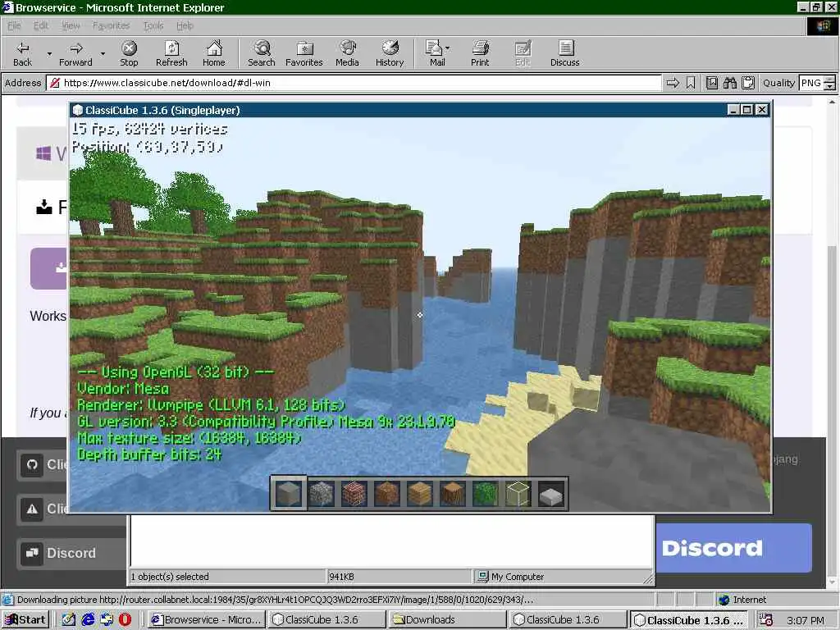Select the green leaves hotbar slot
Viewport: 840px width, 630px height.
click(486, 493)
